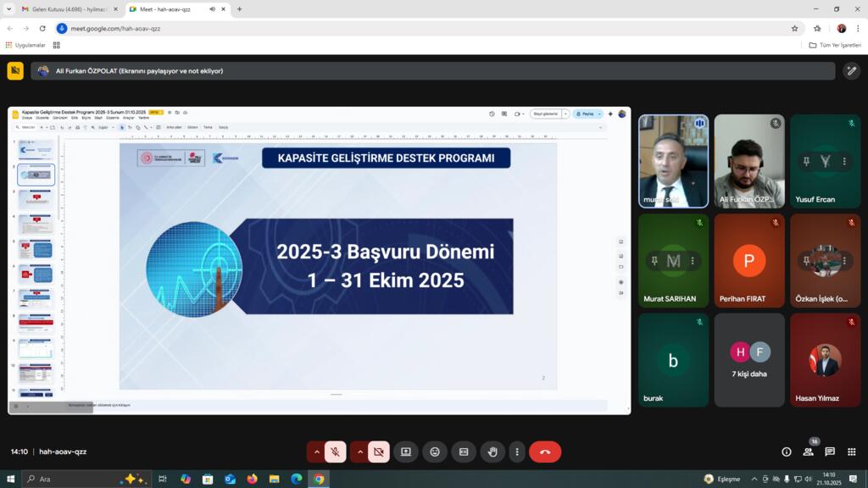
Task: Click the present screen button
Action: 406,452
